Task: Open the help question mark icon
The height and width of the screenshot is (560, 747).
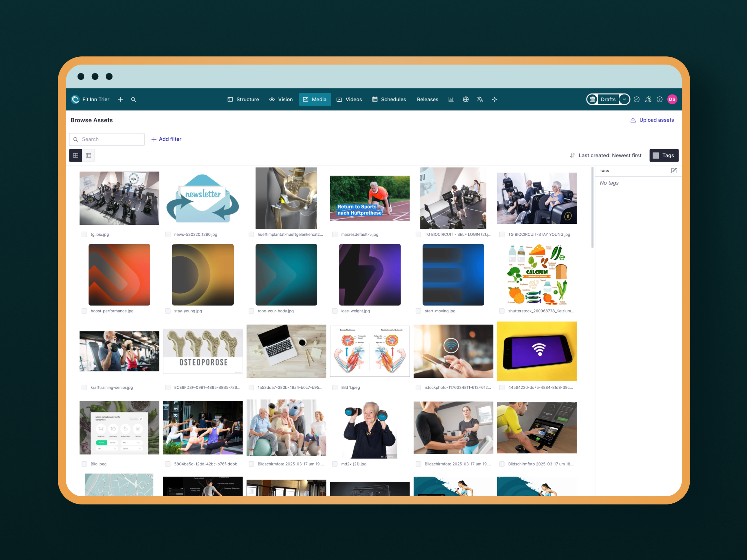Action: point(659,100)
